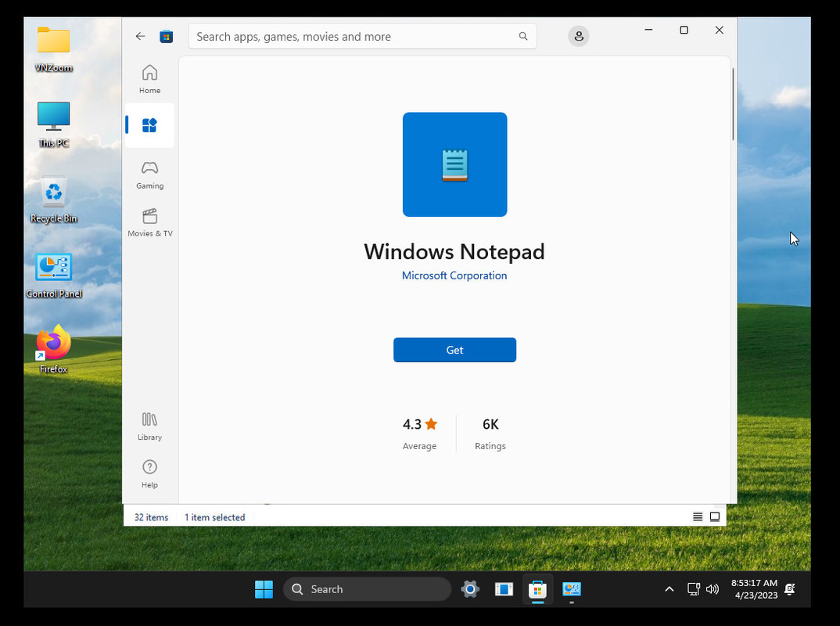Image resolution: width=840 pixels, height=626 pixels.
Task: Open network status tray icon
Action: click(693, 589)
